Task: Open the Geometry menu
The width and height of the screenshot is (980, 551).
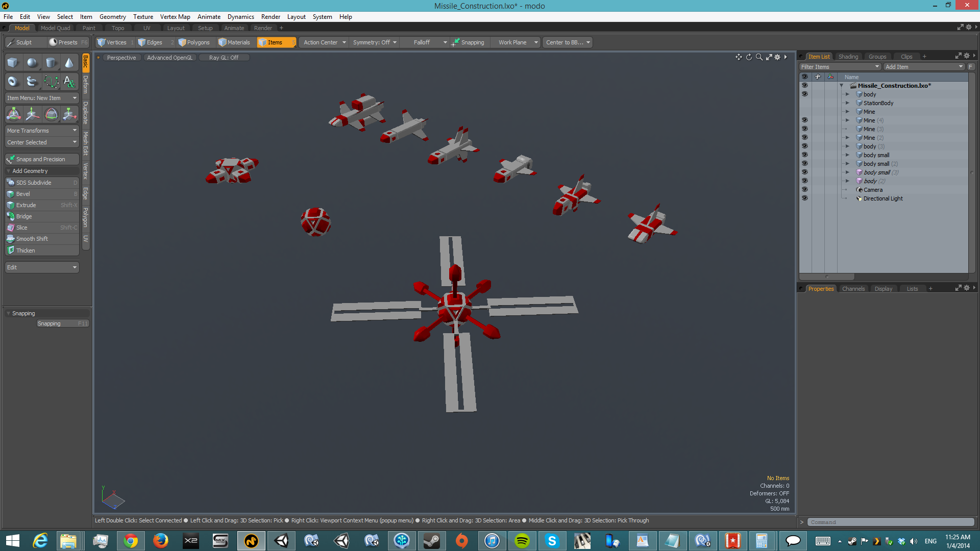Action: 112,17
